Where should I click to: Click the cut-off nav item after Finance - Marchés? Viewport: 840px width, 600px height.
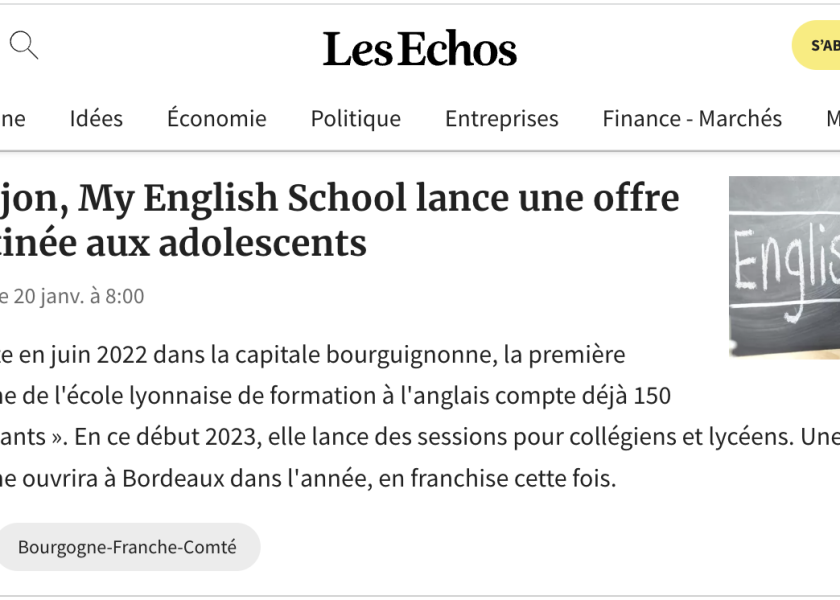[832, 119]
